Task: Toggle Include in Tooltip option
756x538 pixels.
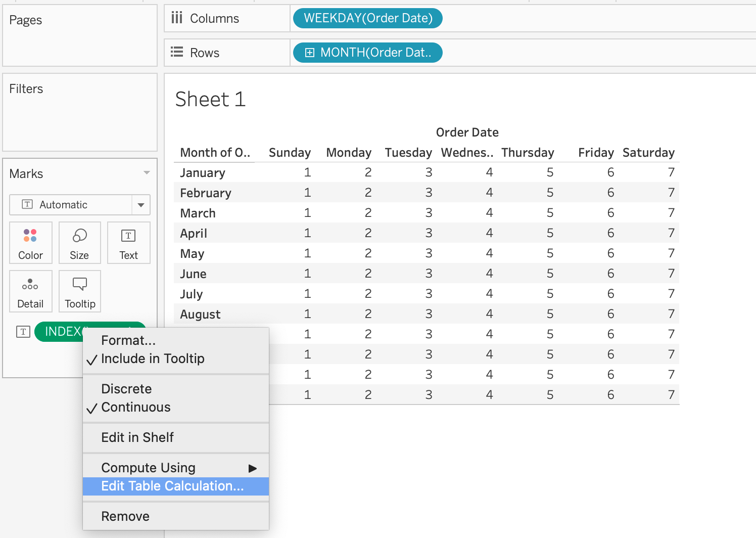Action: 153,358
